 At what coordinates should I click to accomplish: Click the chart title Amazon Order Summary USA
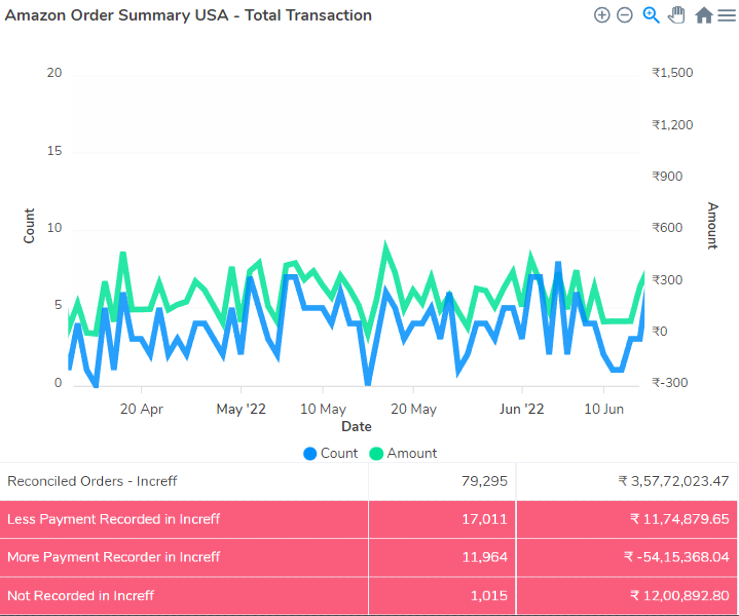[x=188, y=15]
